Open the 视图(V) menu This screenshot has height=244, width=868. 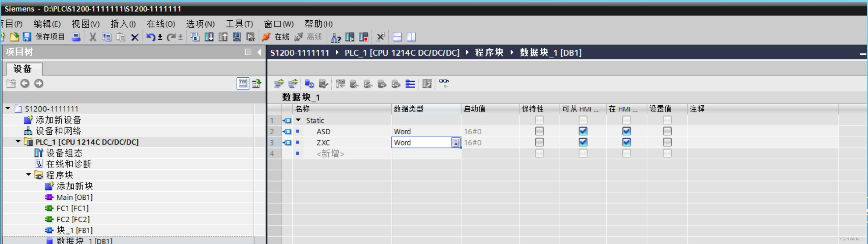coord(86,24)
